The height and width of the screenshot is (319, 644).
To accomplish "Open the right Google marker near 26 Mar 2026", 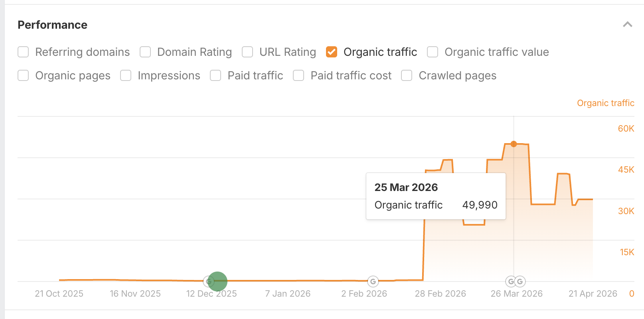I will tap(520, 282).
